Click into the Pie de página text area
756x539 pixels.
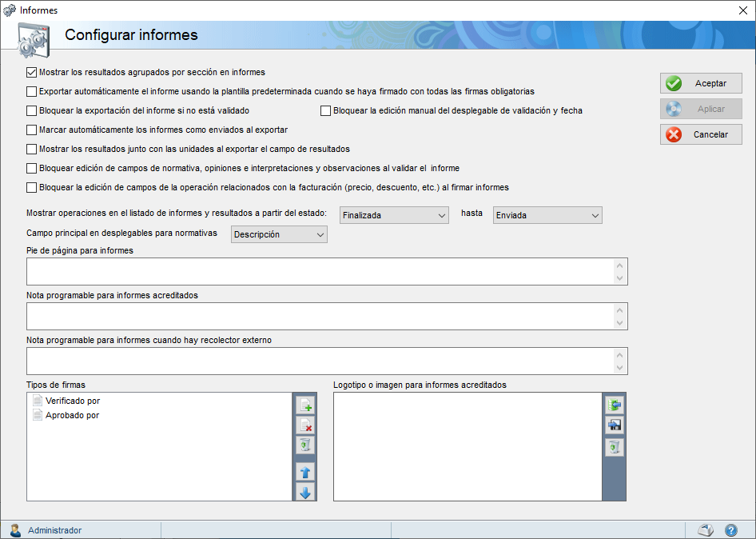[x=320, y=272]
